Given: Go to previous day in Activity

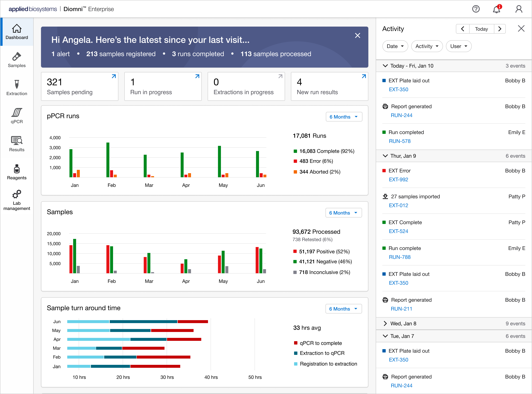Looking at the screenshot, I should tap(463, 29).
